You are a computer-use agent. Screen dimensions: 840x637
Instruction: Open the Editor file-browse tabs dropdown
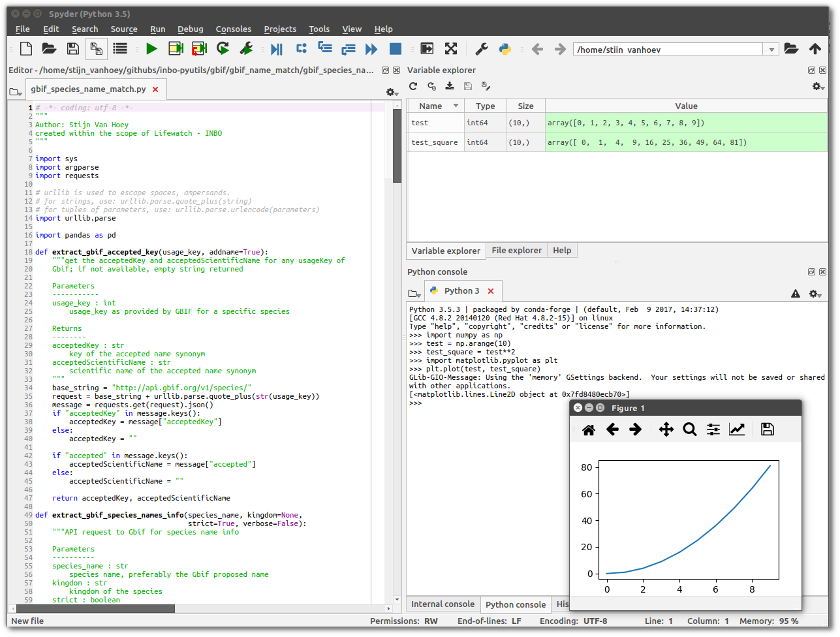pyautogui.click(x=16, y=93)
